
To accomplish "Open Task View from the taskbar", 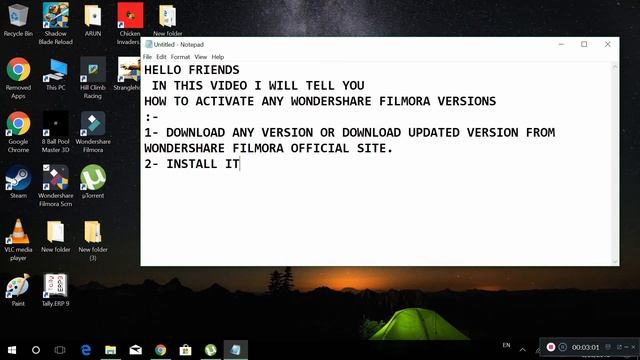I will tap(60, 350).
